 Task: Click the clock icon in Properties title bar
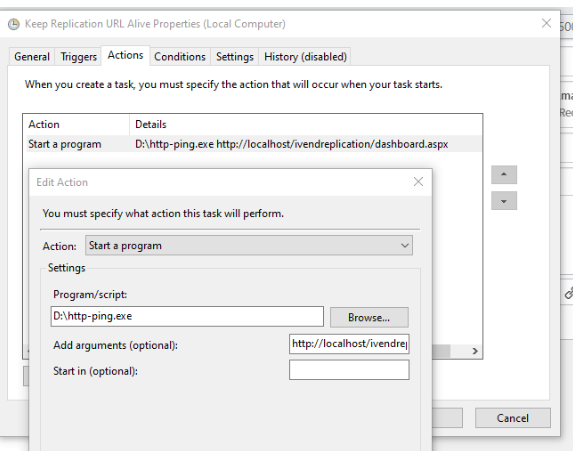14,24
